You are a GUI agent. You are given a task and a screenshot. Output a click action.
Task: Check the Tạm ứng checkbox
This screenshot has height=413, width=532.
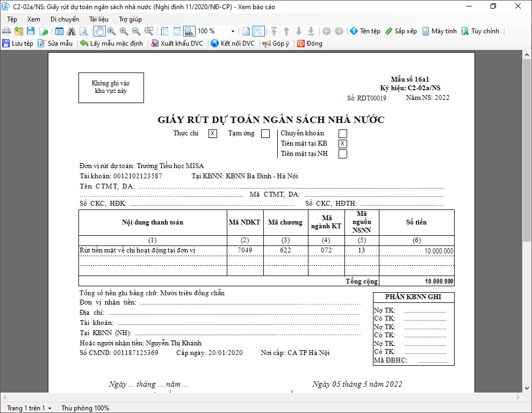click(x=265, y=134)
